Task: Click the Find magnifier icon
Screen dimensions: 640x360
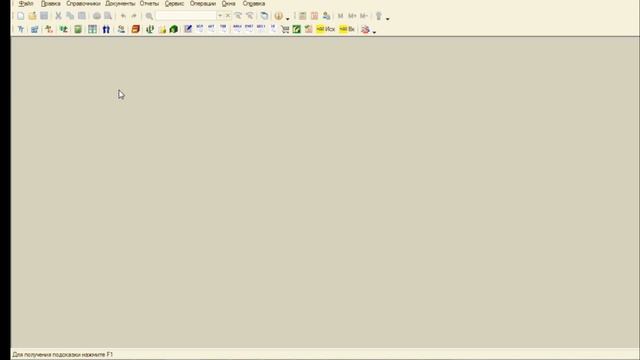Action: pyautogui.click(x=149, y=16)
